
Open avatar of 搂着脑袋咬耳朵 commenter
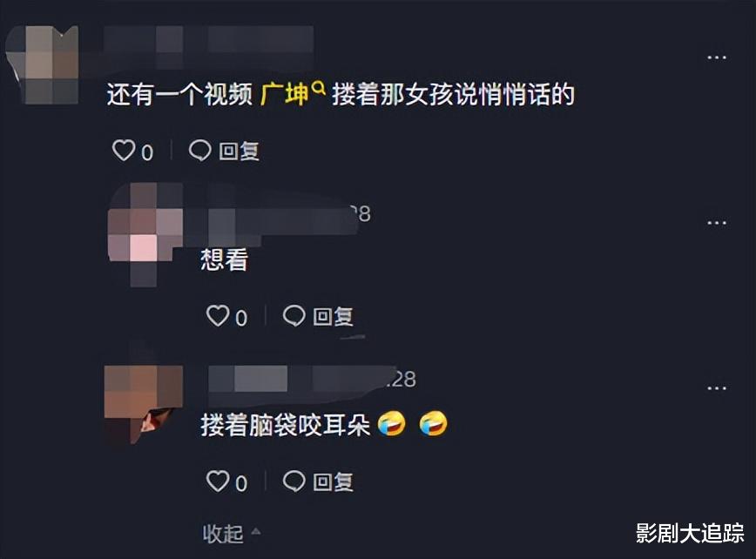pyautogui.click(x=144, y=404)
